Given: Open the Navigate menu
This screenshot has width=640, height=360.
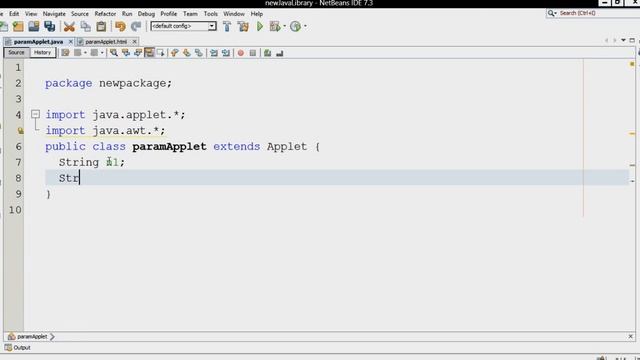Looking at the screenshot, I should [x=54, y=14].
